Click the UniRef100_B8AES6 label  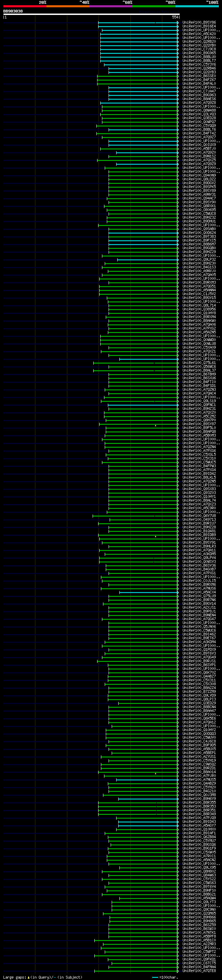tap(199, 99)
